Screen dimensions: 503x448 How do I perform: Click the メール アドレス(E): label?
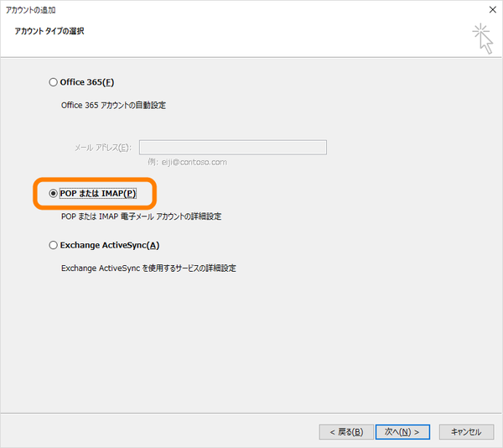(103, 148)
